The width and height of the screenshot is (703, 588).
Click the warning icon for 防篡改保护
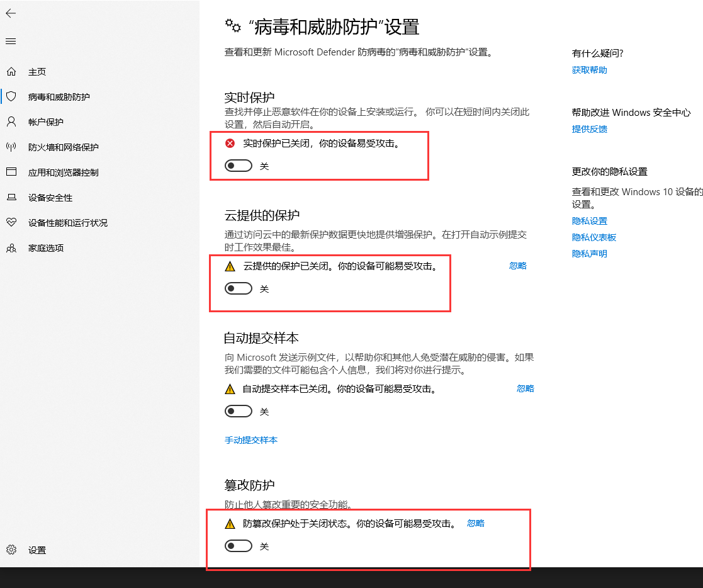tap(230, 524)
